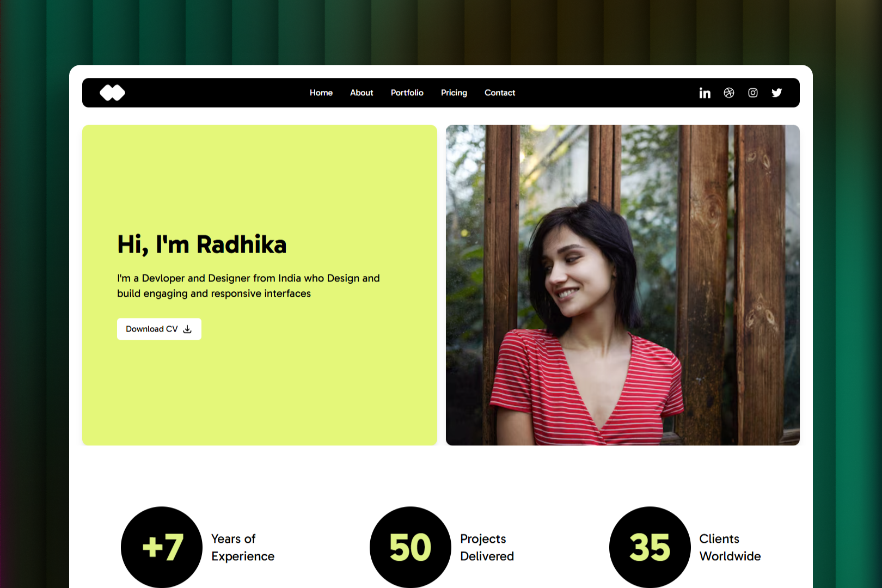Navigate to the Portfolio section

coord(407,93)
